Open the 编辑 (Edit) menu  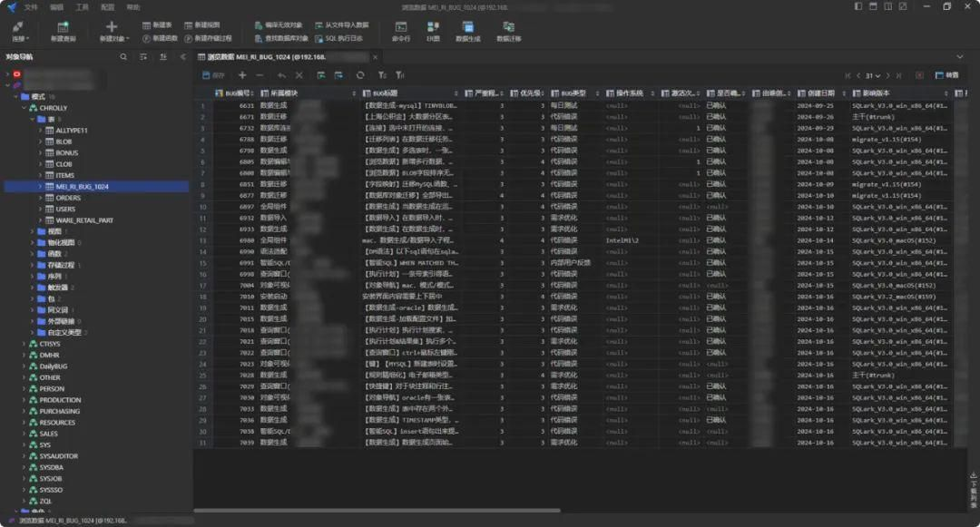pos(56,7)
